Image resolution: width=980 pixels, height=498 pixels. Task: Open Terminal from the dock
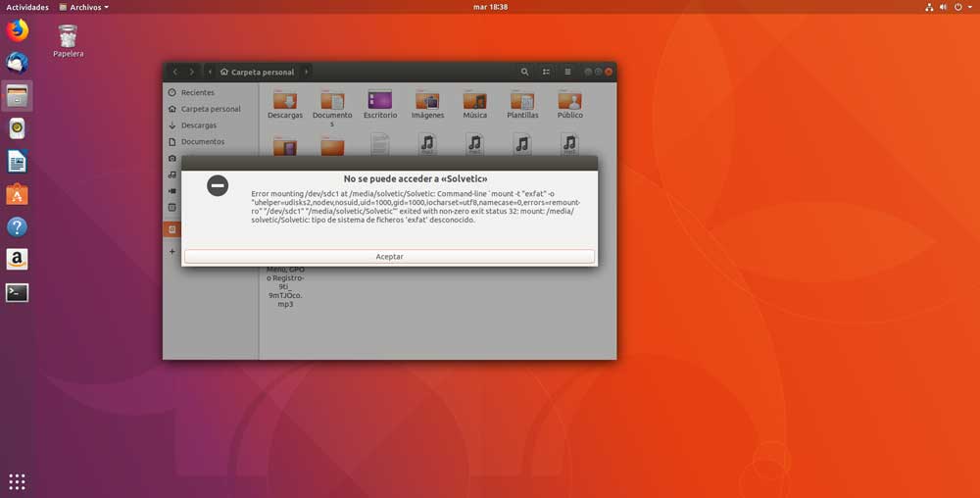(17, 292)
